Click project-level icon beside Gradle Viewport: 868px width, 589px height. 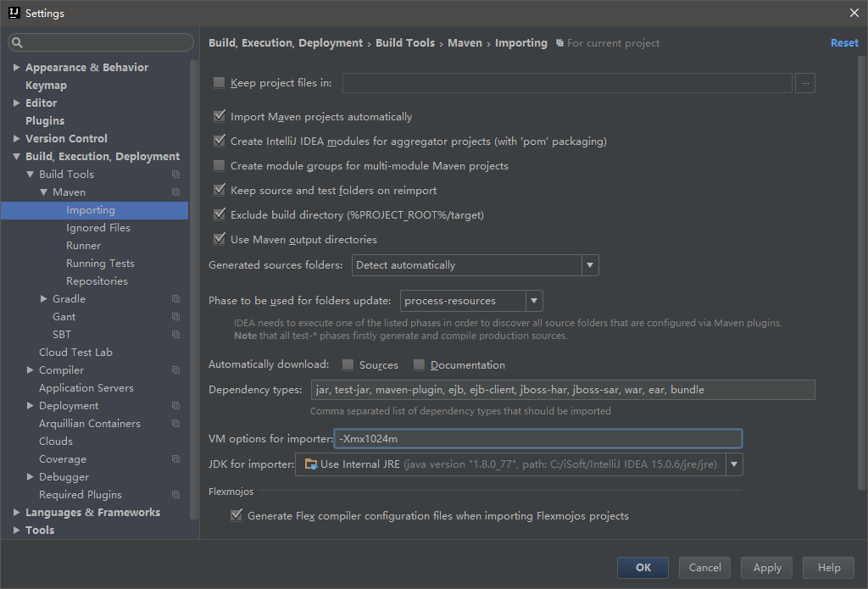[176, 299]
